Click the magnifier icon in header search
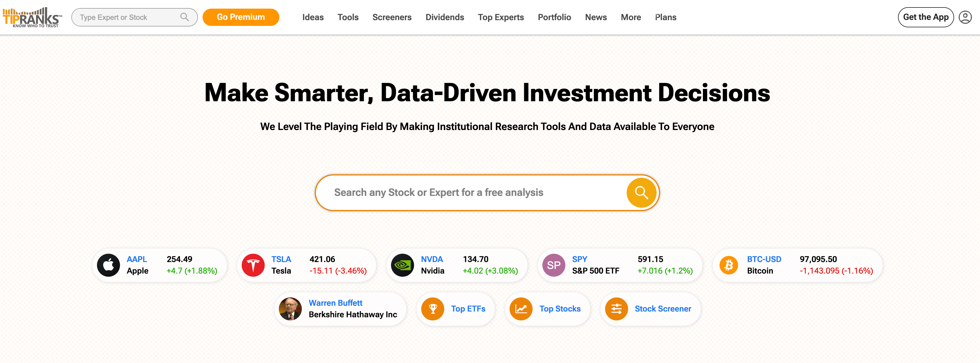 [x=184, y=17]
